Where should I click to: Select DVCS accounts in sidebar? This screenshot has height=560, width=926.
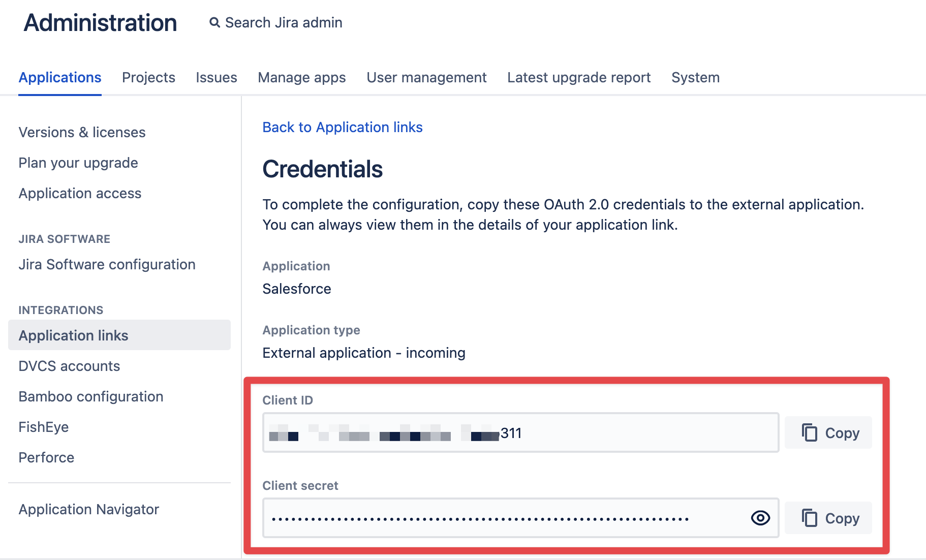pyautogui.click(x=69, y=366)
